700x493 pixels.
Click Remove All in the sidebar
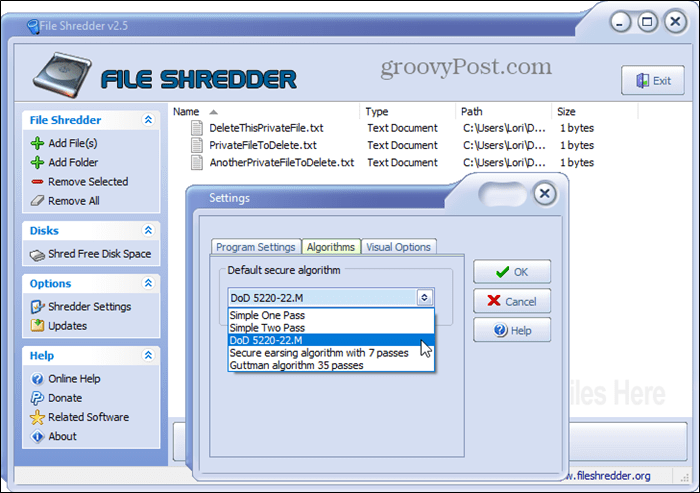tap(74, 201)
